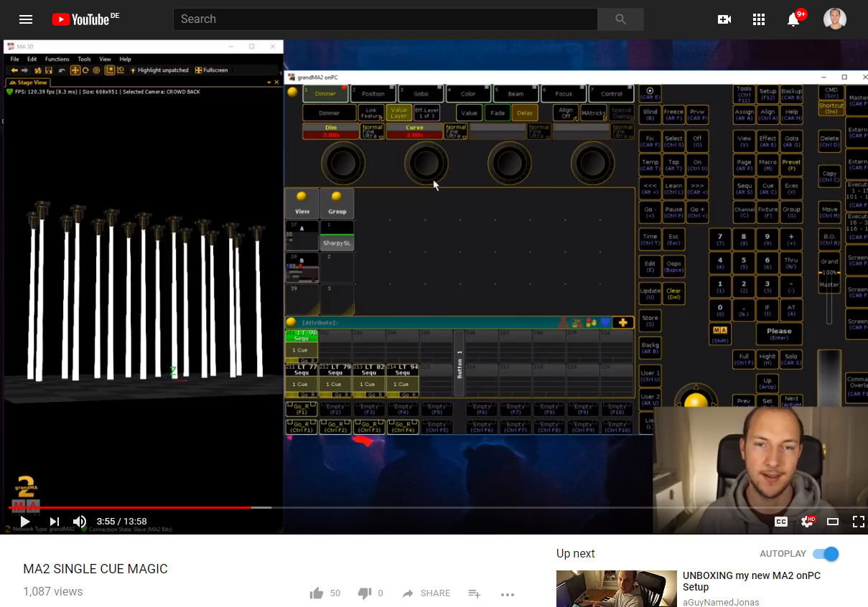Image resolution: width=868 pixels, height=607 pixels.
Task: Open the MAtricks button
Action: pos(593,113)
